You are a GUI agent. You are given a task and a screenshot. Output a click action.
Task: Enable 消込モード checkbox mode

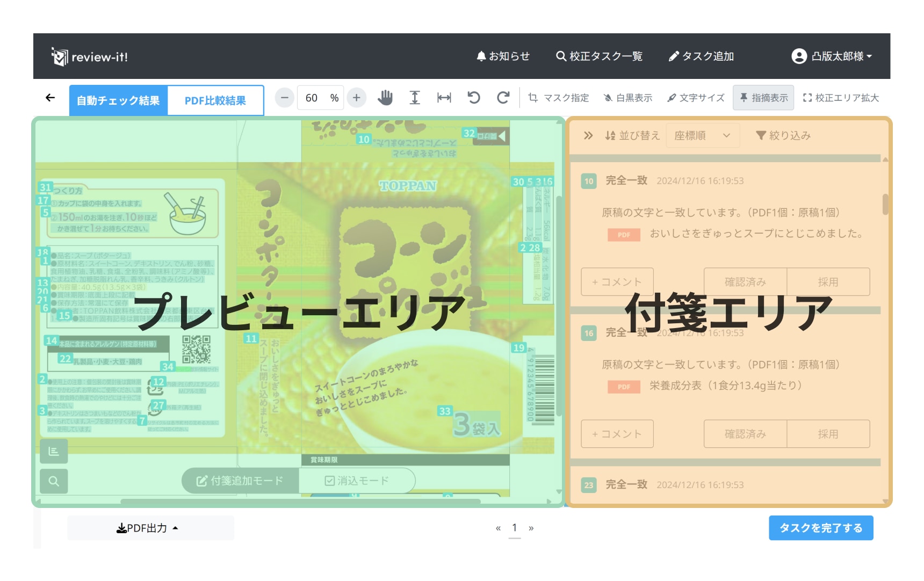[357, 481]
